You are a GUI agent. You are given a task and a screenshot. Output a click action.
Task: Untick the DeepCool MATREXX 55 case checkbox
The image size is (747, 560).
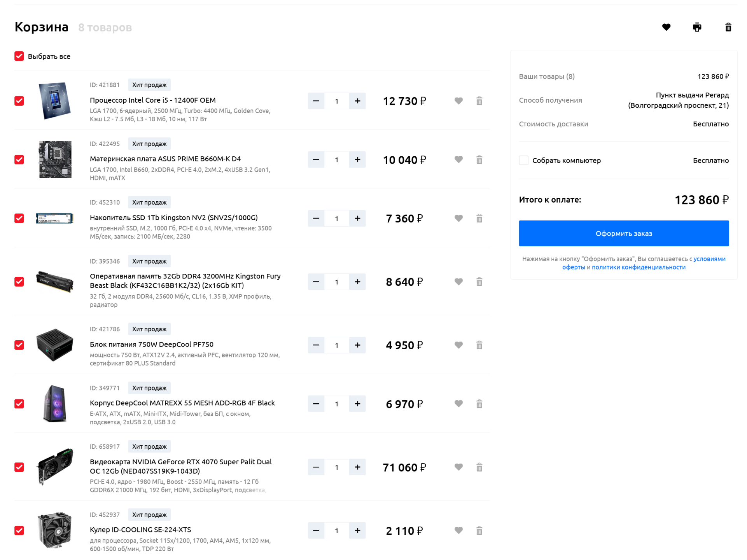pos(19,404)
